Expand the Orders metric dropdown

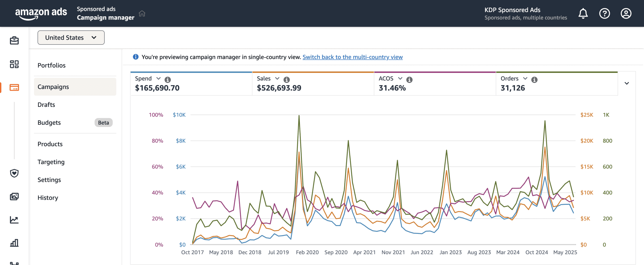[x=525, y=78]
